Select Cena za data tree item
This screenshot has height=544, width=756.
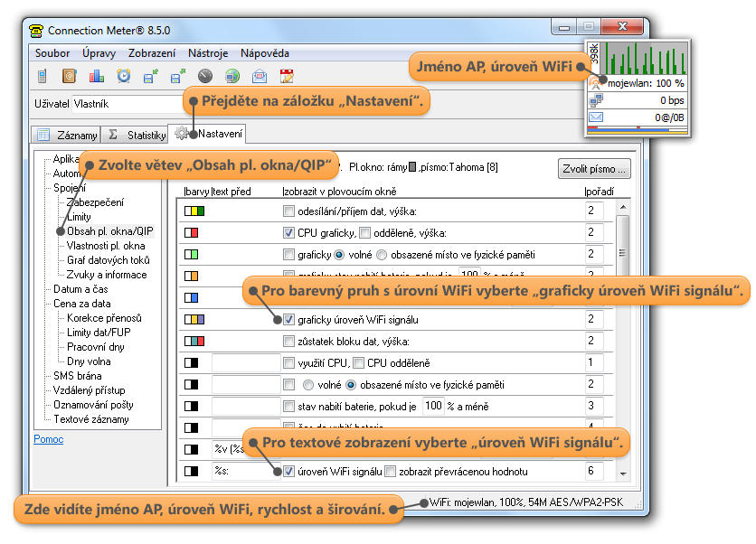82,304
